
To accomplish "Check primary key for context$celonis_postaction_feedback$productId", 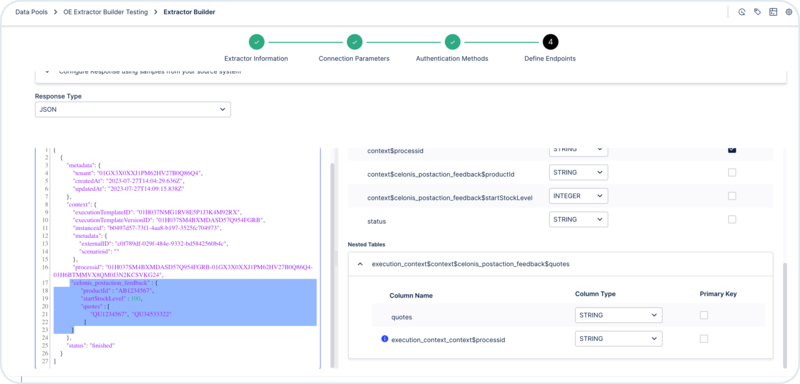I will 732,173.
